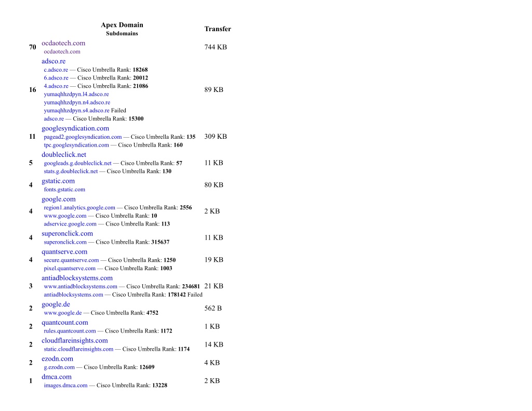Click the yumaqhhzdpyn.s4.adsco.re failed link
The image size is (532, 411).
coord(77,110)
